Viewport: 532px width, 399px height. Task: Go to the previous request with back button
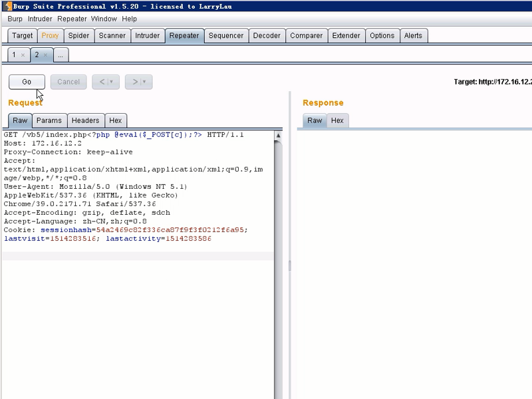coord(102,82)
